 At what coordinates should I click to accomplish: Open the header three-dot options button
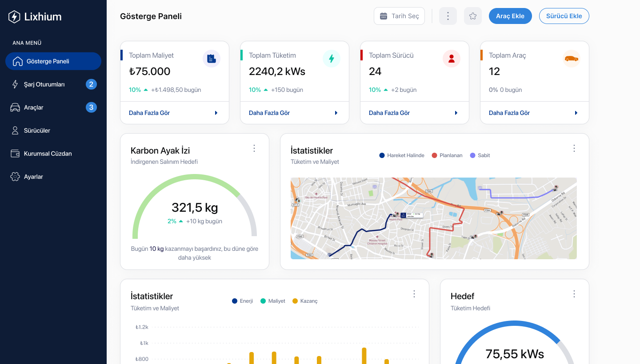[448, 16]
